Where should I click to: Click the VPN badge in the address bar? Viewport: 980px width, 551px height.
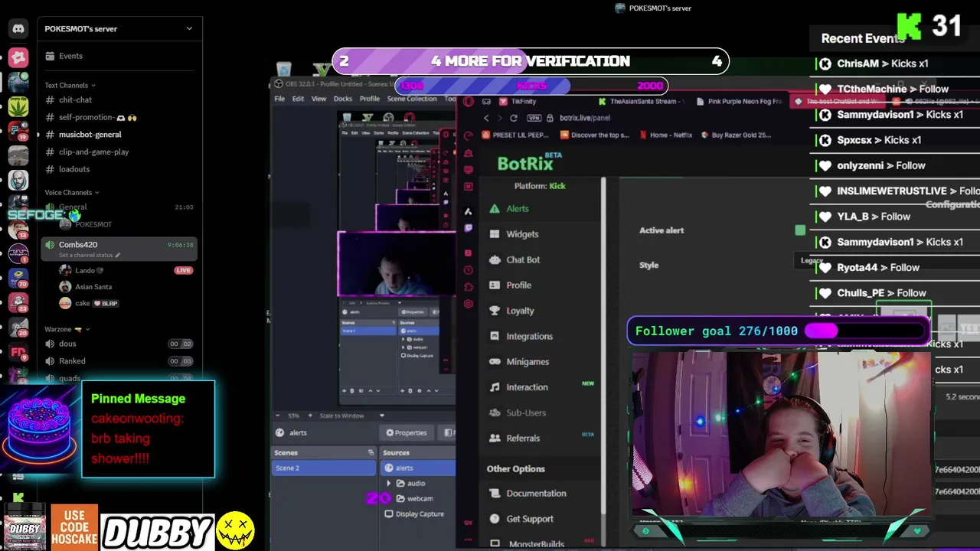pos(534,118)
